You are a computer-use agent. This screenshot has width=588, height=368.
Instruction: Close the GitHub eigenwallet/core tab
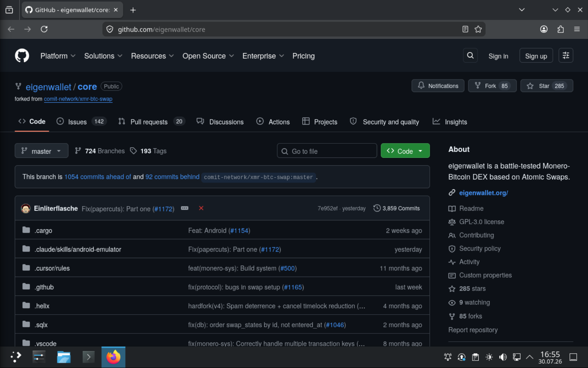(116, 10)
